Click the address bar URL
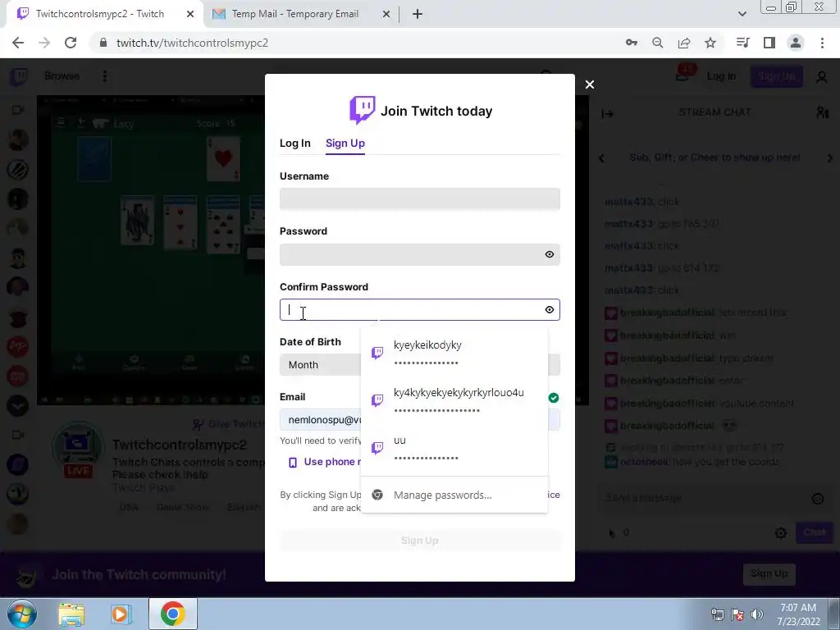 coord(192,43)
